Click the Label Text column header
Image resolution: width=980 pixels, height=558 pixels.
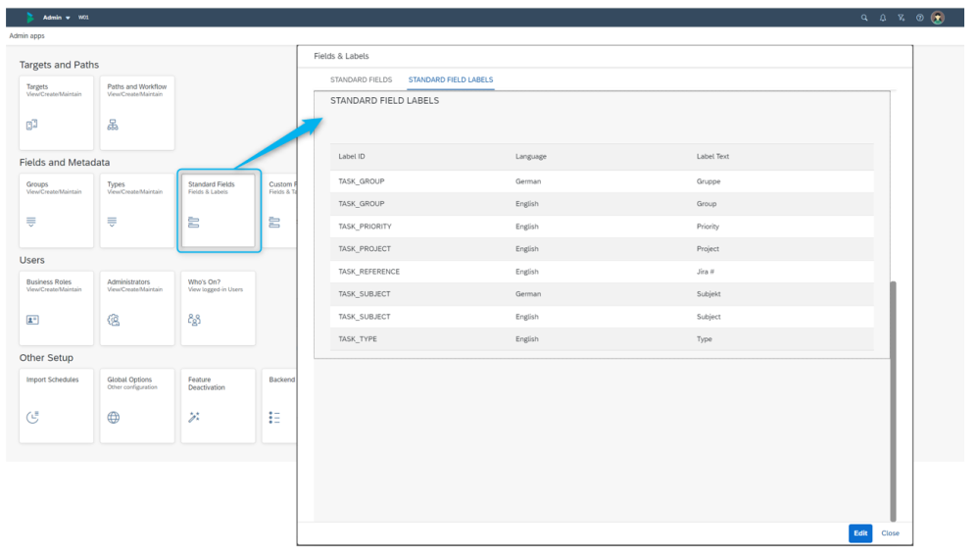pyautogui.click(x=712, y=156)
